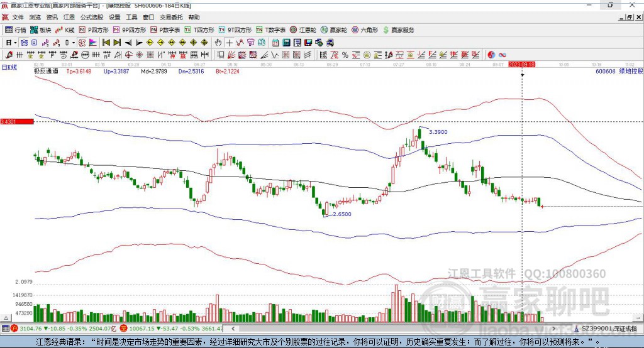
Task: Jump to last bar with skip-to-end arrow
Action: coord(117,43)
